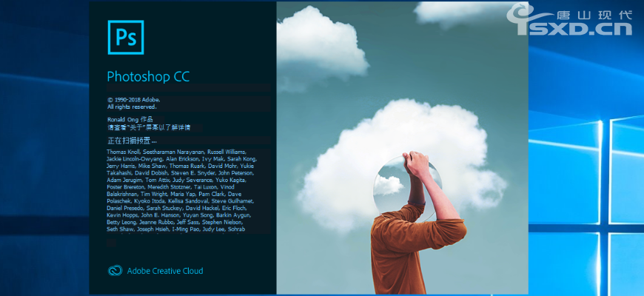644x296 pixels.
Task: Click the credits line starting "Jackie Lincoln-Owyang"
Action: click(181, 159)
